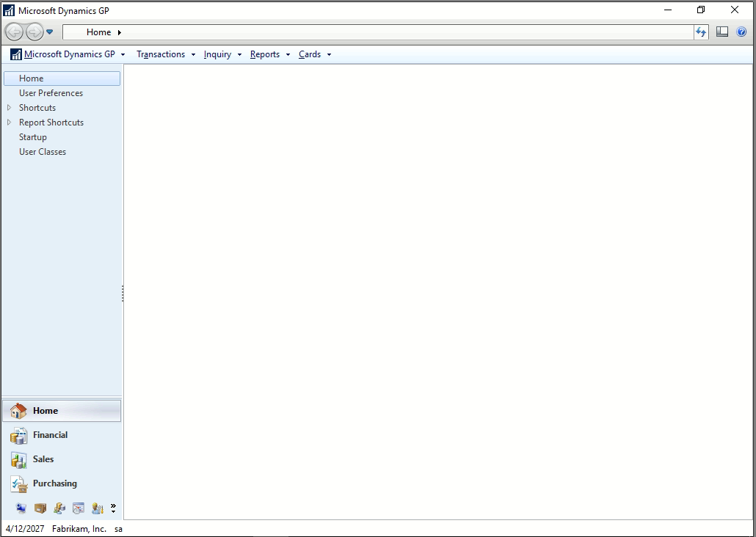Open navigation pane configure buttons chevron
The width and height of the screenshot is (756, 537).
(x=113, y=508)
